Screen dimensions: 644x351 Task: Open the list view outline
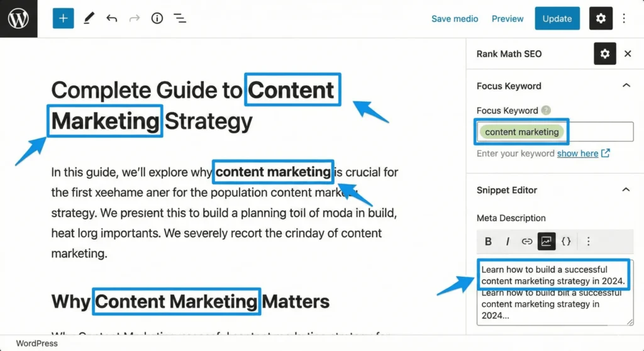(180, 18)
